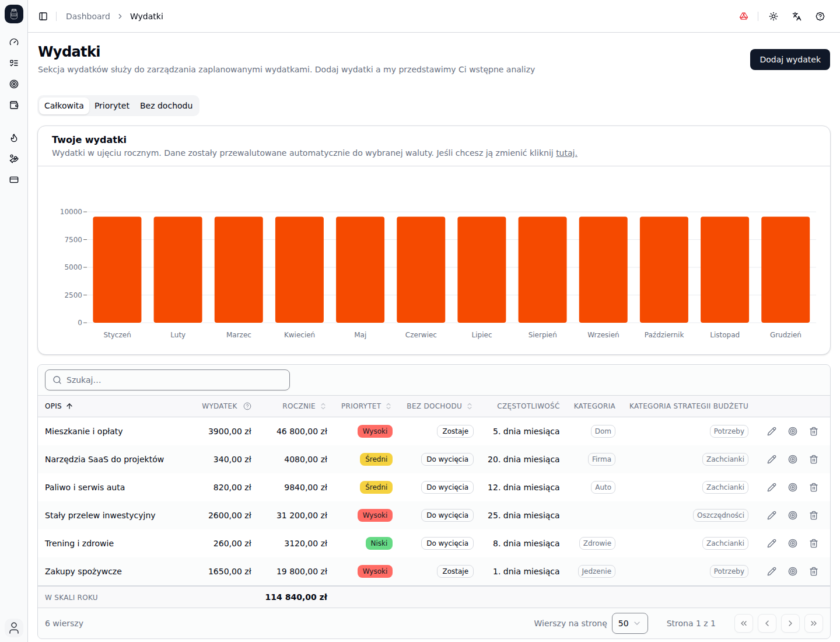The image size is (840, 642).
Task: Click the info icon next to WYDATEK
Action: point(247,406)
